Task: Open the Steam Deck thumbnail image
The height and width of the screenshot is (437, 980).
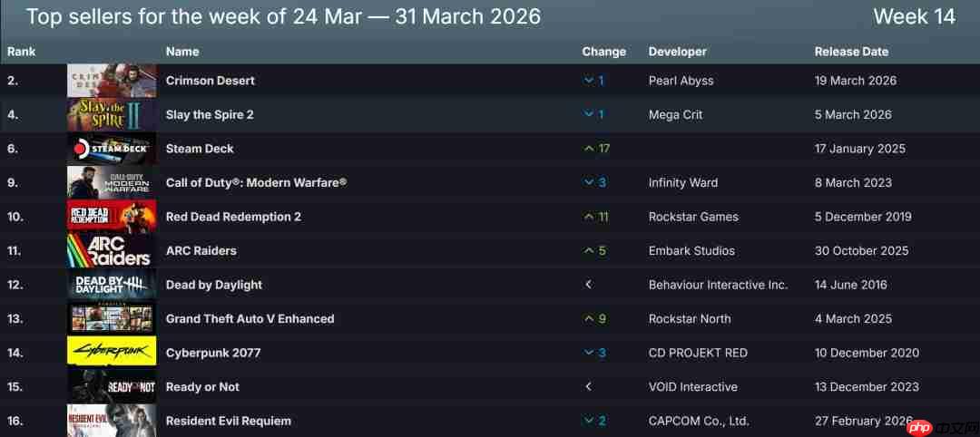Action: (x=112, y=149)
